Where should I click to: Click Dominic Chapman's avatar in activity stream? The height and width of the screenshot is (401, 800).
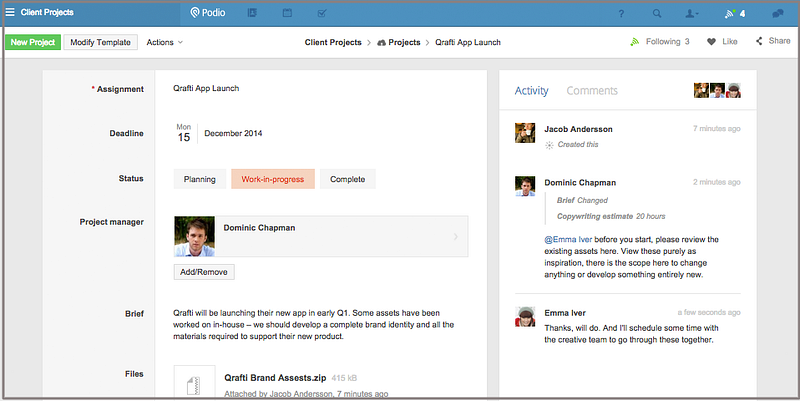pyautogui.click(x=525, y=186)
